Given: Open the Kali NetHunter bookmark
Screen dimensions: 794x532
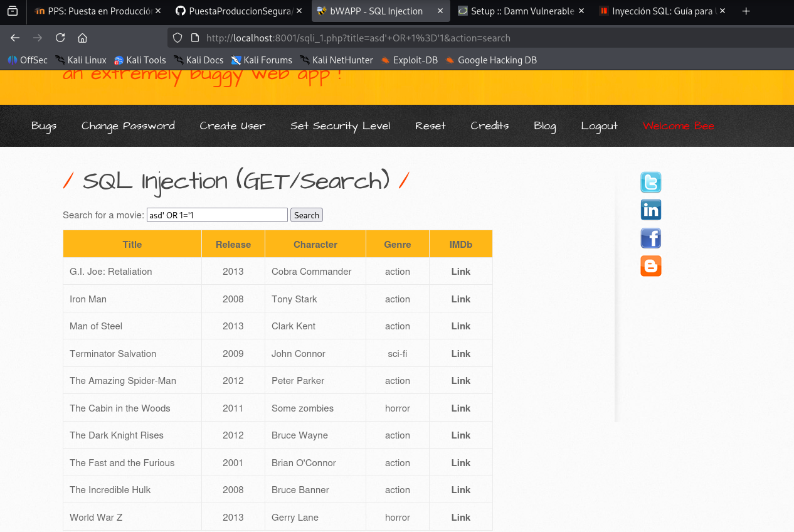Looking at the screenshot, I should click(336, 60).
